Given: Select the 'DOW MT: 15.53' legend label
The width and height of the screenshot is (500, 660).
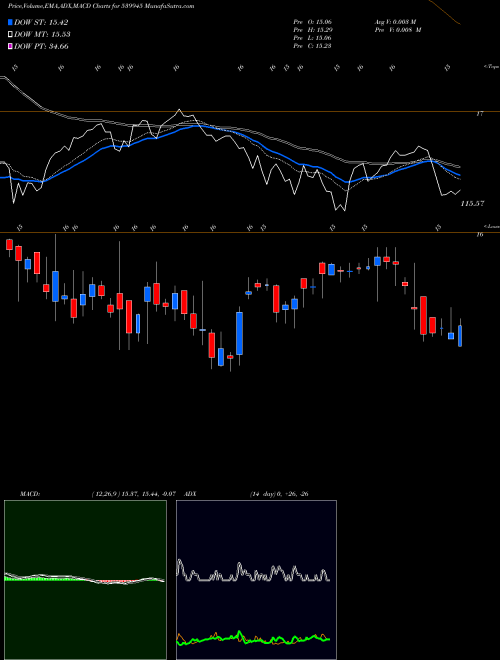Looking at the screenshot, I should [x=42, y=35].
